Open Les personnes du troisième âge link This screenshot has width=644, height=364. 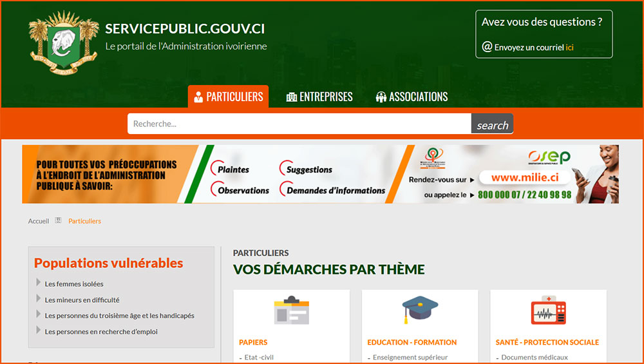119,316
